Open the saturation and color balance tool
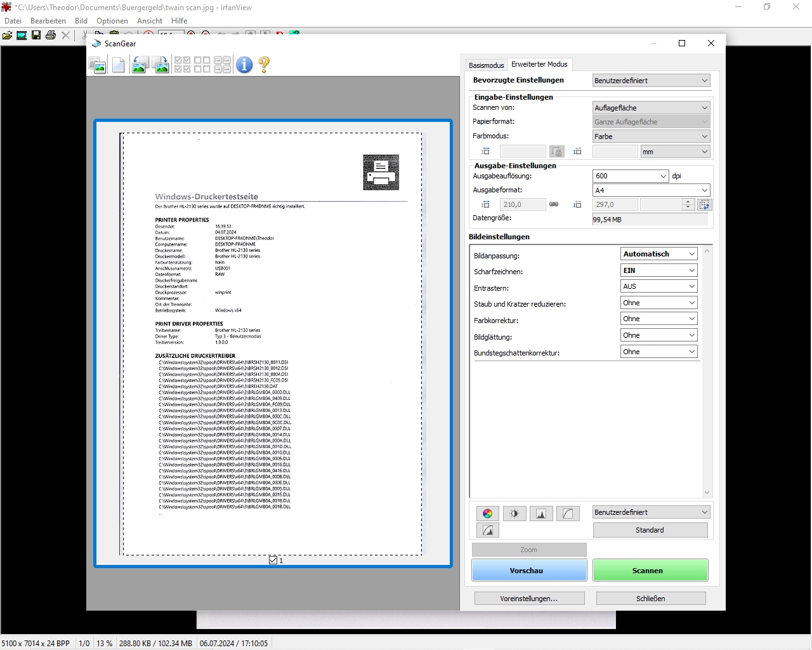 [488, 514]
